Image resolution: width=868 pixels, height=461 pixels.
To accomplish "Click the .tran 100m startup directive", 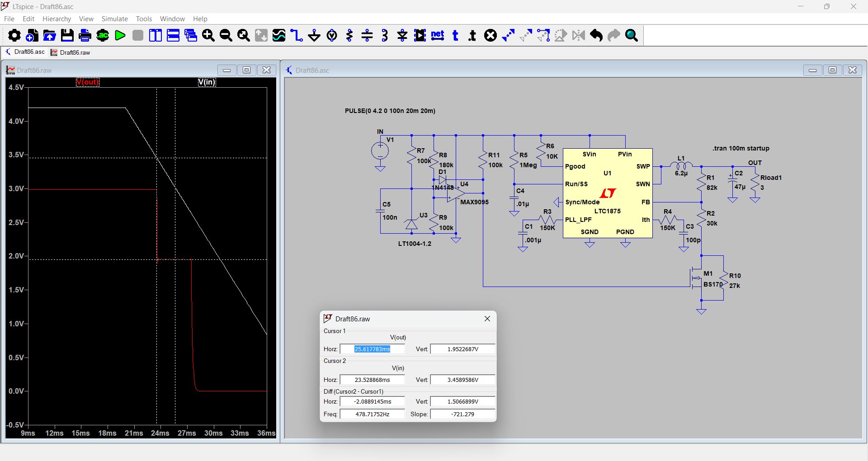I will coord(741,148).
